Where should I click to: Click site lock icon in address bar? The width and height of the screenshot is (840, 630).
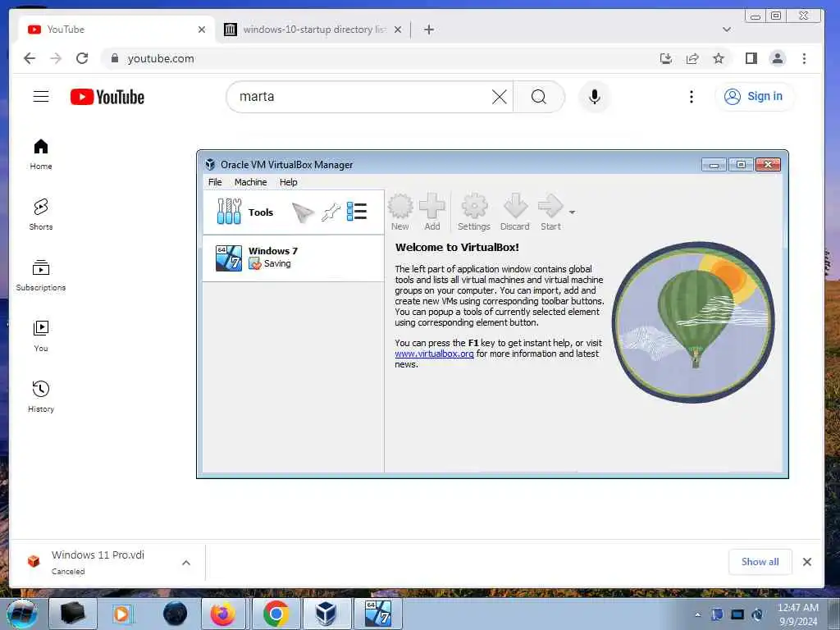point(114,58)
